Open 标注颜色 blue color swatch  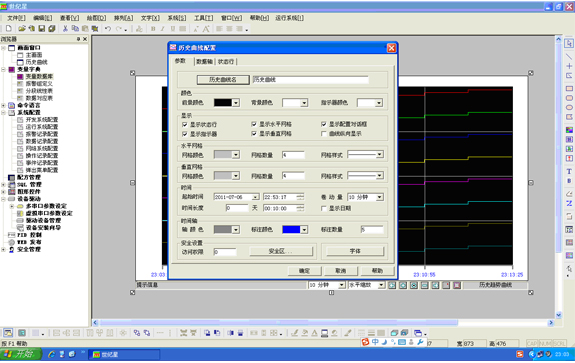point(295,230)
